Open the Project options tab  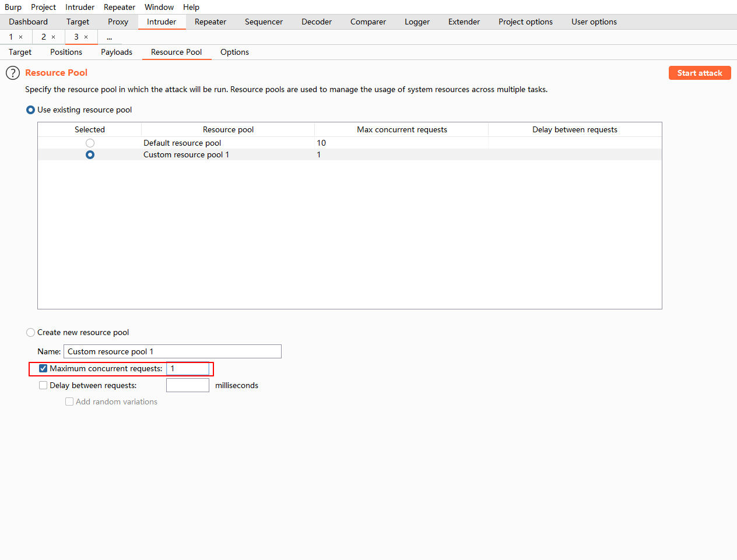pos(525,22)
